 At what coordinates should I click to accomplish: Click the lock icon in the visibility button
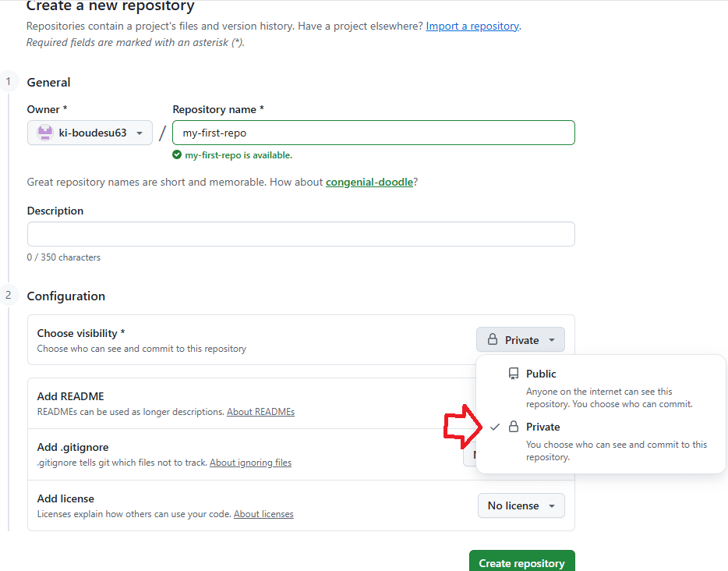pyautogui.click(x=493, y=339)
